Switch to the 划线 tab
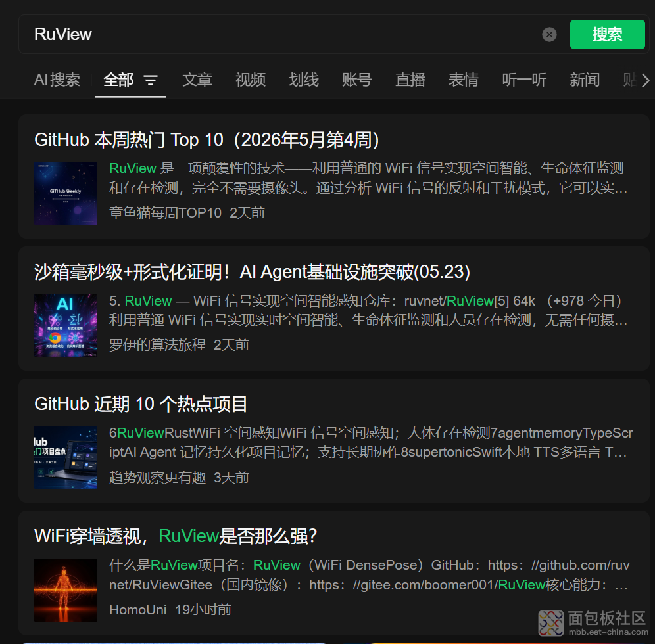Screen dimensions: 655x644 (304, 80)
